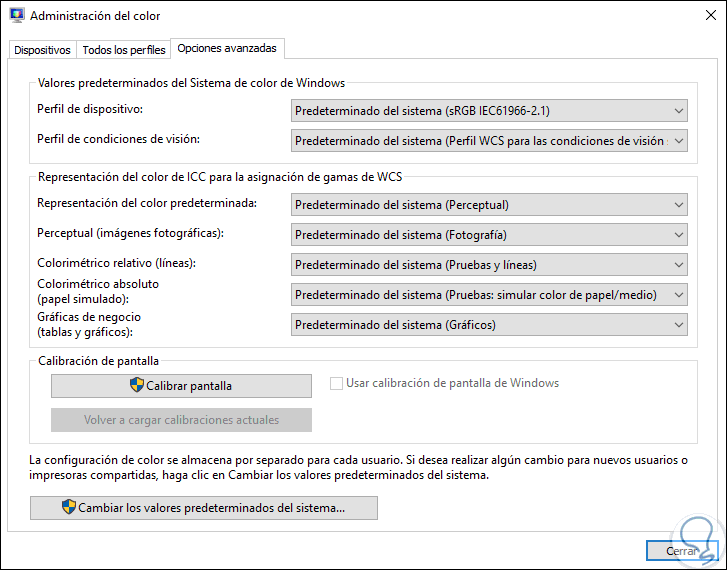
Task: Select the Opciones avanzadas tab
Action: (x=227, y=48)
